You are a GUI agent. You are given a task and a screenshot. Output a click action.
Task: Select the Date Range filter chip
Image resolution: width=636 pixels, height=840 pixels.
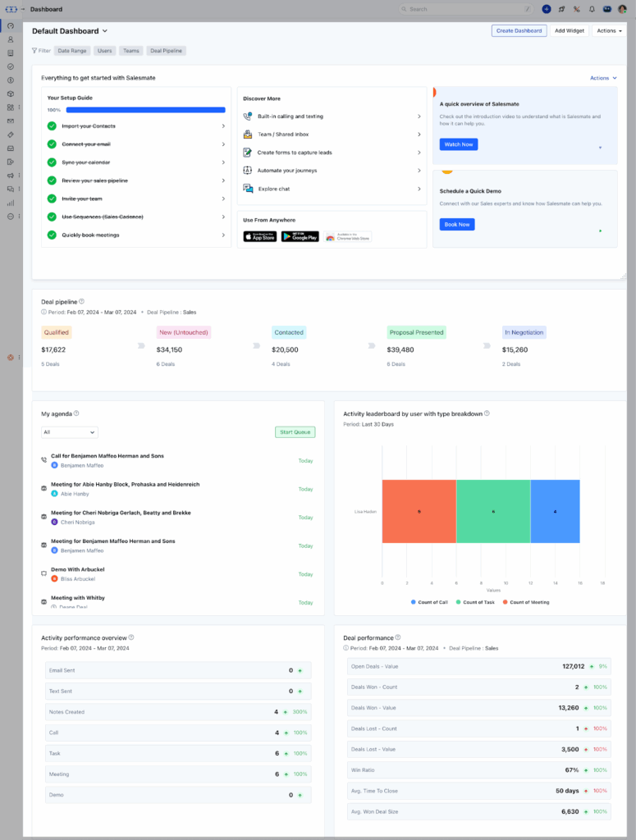tap(73, 51)
